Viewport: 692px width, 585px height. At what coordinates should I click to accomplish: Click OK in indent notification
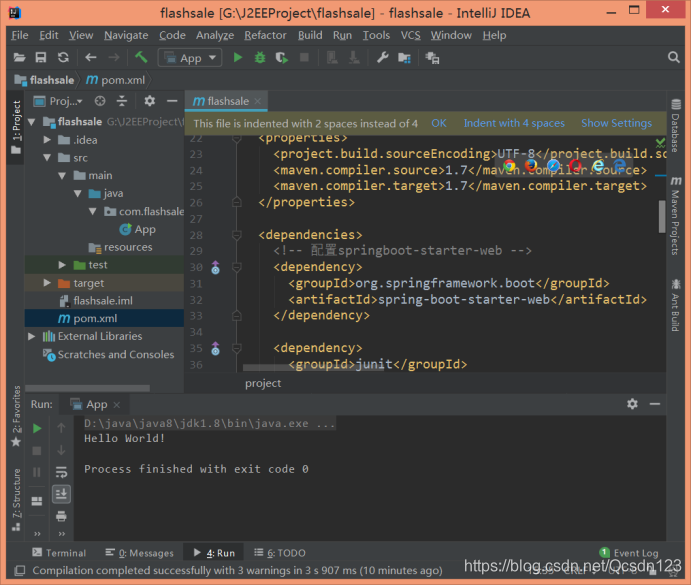[x=439, y=123]
